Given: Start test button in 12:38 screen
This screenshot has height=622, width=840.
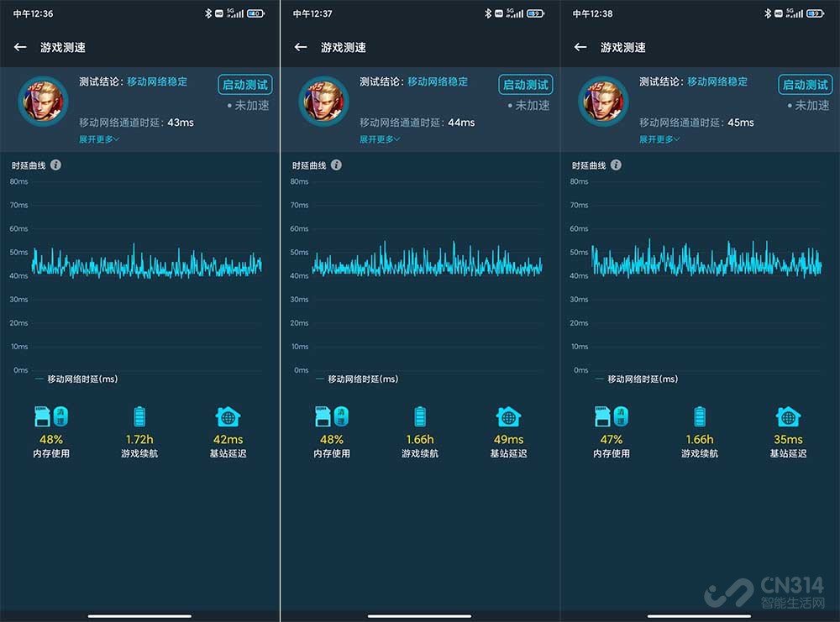Looking at the screenshot, I should point(806,85).
